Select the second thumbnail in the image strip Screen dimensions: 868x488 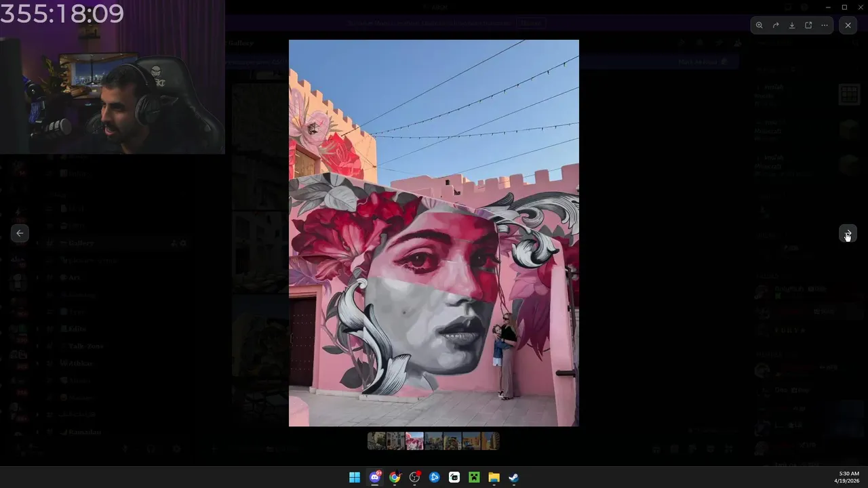395,441
